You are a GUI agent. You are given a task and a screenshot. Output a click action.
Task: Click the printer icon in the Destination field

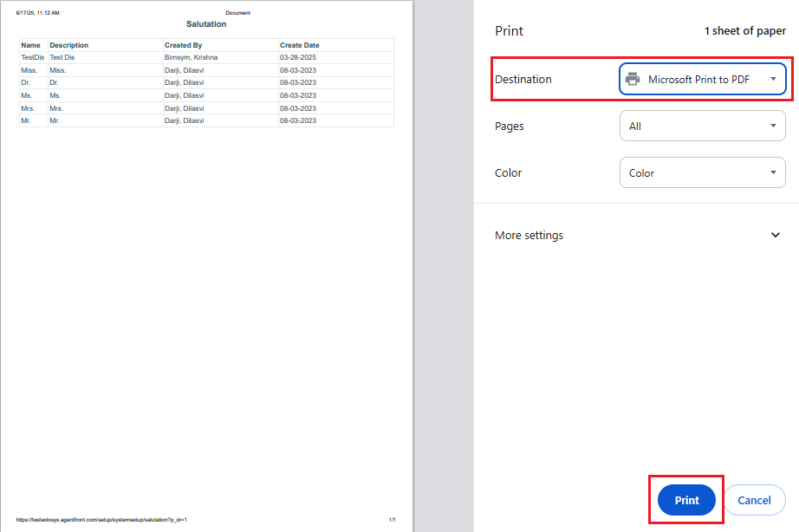(633, 79)
